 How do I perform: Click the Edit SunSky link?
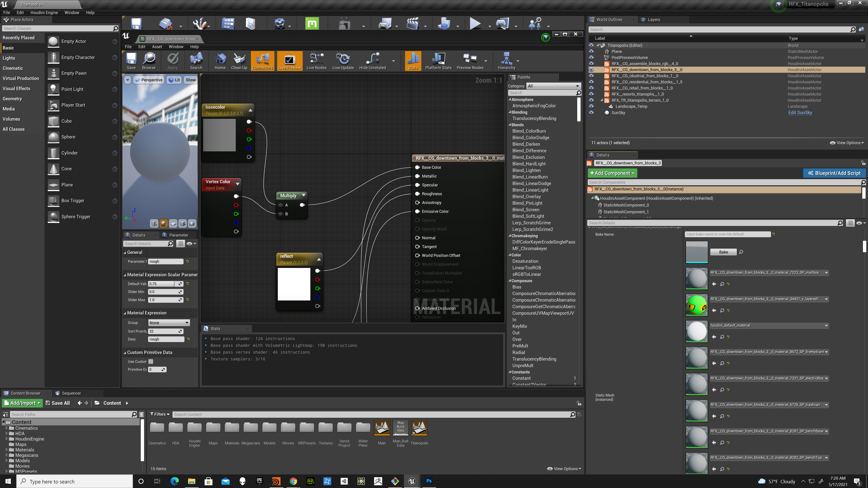800,113
